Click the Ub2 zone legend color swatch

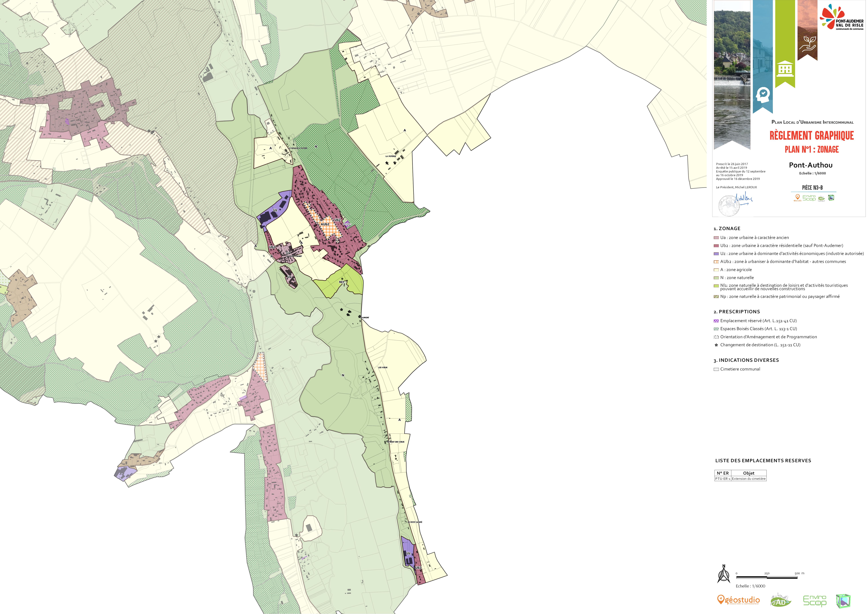tap(716, 246)
